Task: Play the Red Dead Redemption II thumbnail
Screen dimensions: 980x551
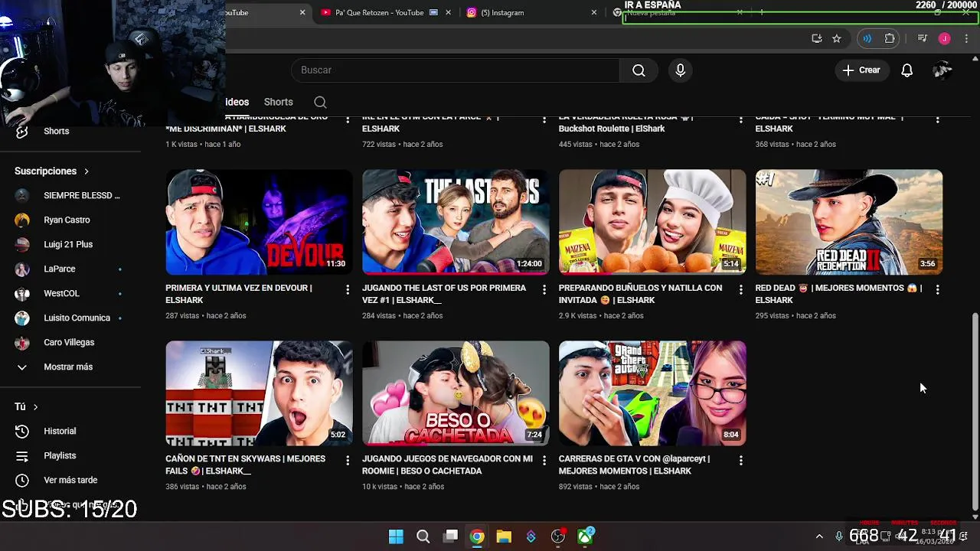Action: click(x=849, y=222)
